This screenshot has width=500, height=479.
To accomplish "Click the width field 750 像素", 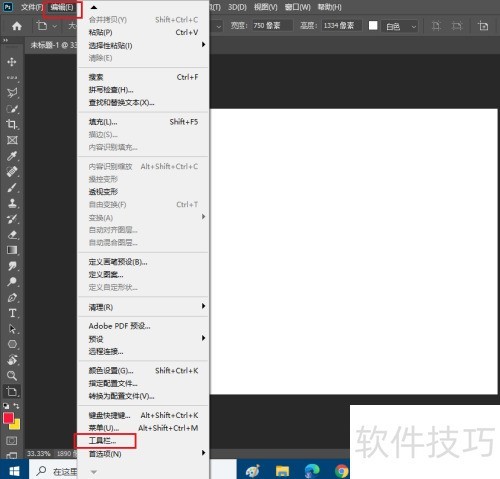I will point(272,26).
